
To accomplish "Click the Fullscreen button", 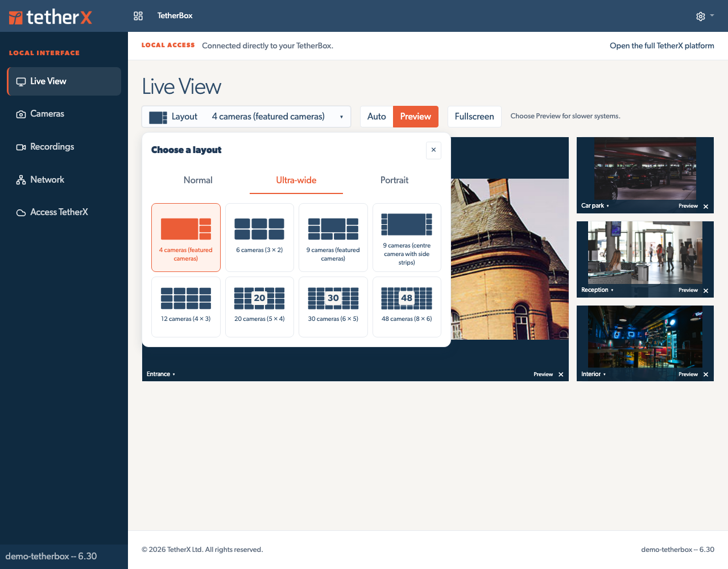I will click(x=474, y=117).
